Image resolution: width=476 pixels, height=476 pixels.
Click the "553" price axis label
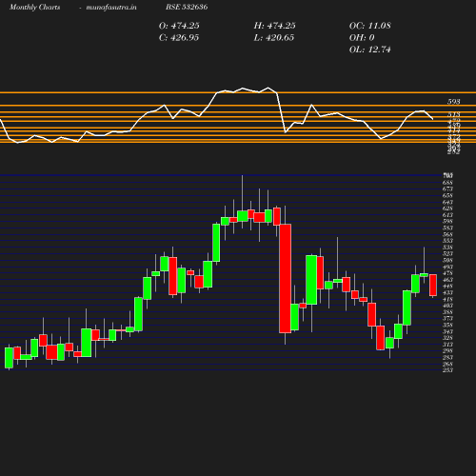point(447,241)
